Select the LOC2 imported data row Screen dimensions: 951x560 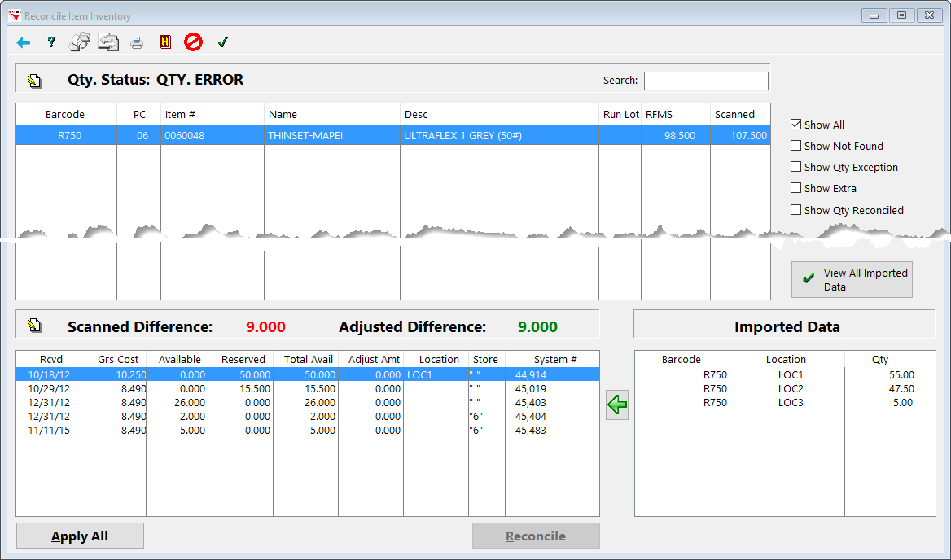pyautogui.click(x=785, y=389)
